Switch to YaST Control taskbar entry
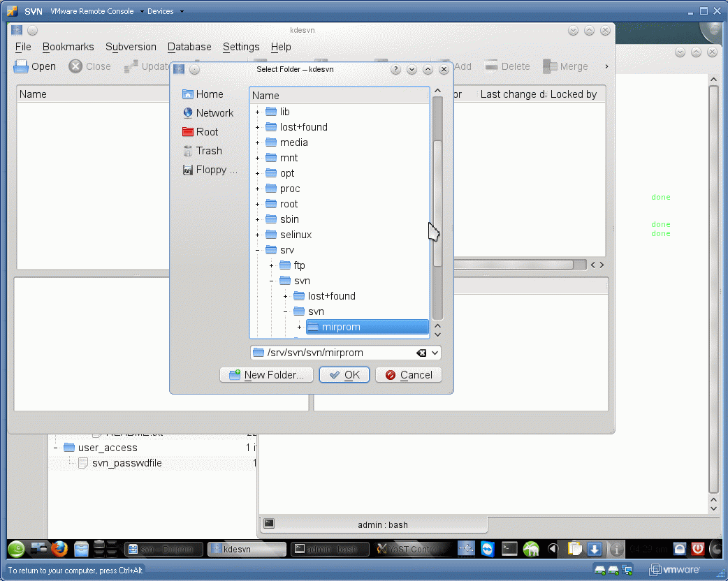Screen dimensions: 728x581 click(412, 550)
